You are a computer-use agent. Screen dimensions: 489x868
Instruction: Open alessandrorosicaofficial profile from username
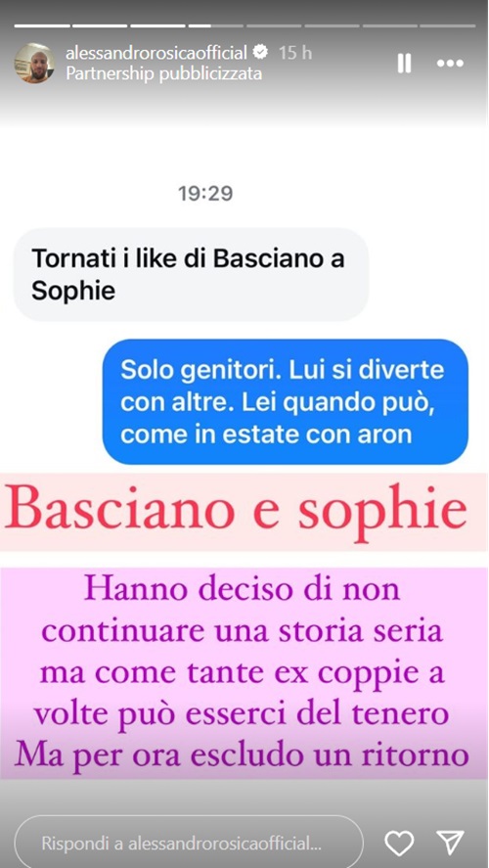click(x=156, y=53)
